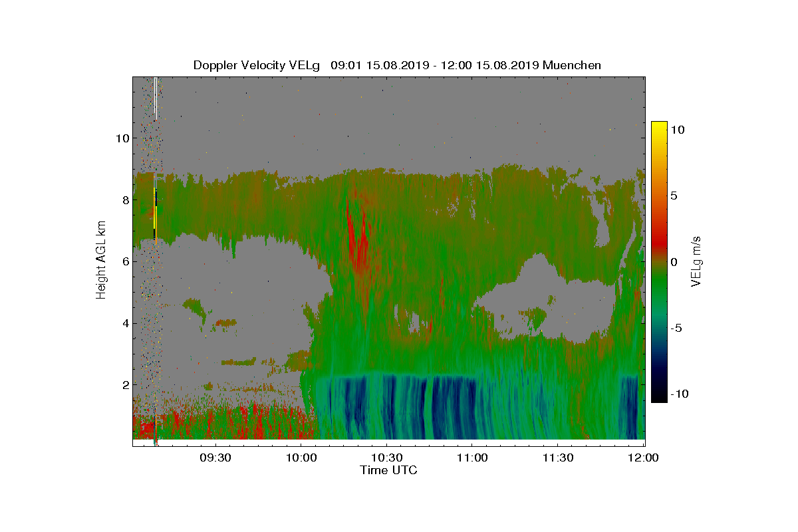Click the height axis '6' tick label

click(124, 262)
